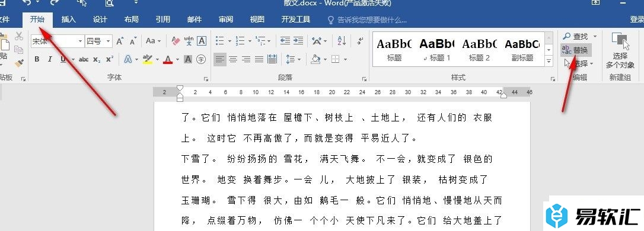Sort text with A-Z sort icon

[342, 41]
